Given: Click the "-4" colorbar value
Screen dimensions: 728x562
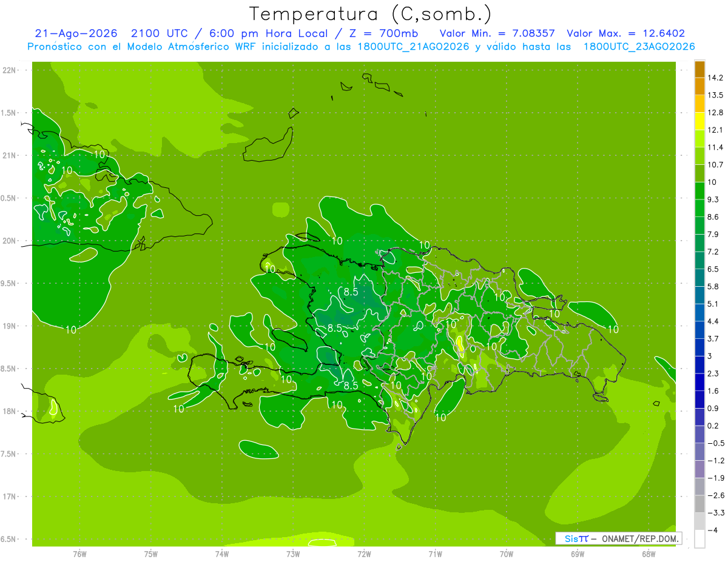Looking at the screenshot, I should [x=712, y=530].
